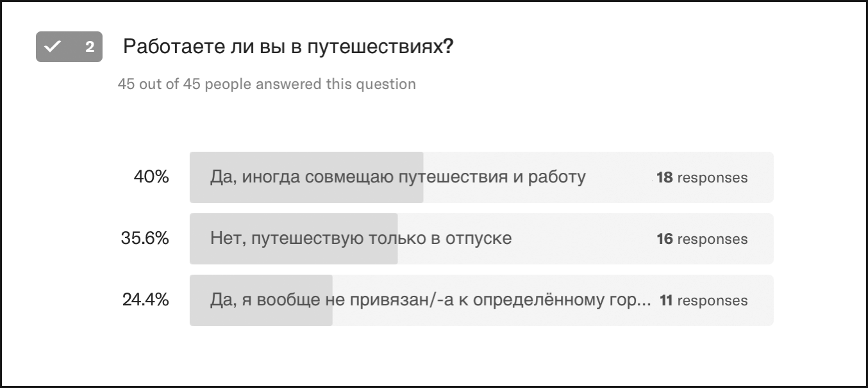Click the bold number 18 in first row
Image resolution: width=868 pixels, height=388 pixels.
tap(664, 178)
